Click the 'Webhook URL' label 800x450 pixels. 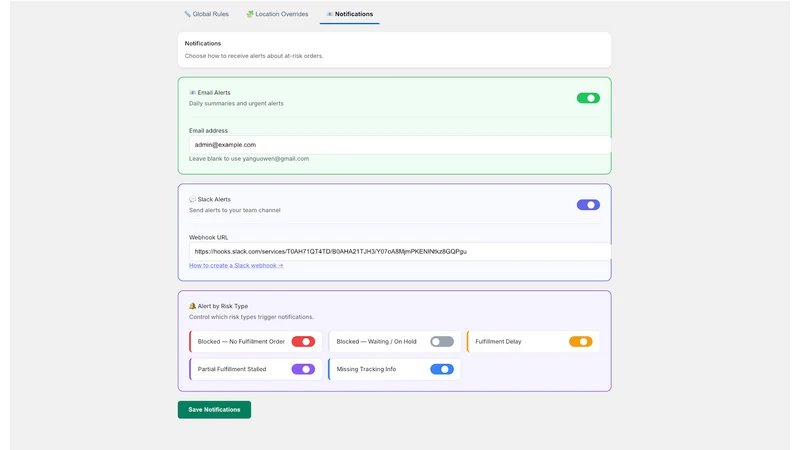208,237
